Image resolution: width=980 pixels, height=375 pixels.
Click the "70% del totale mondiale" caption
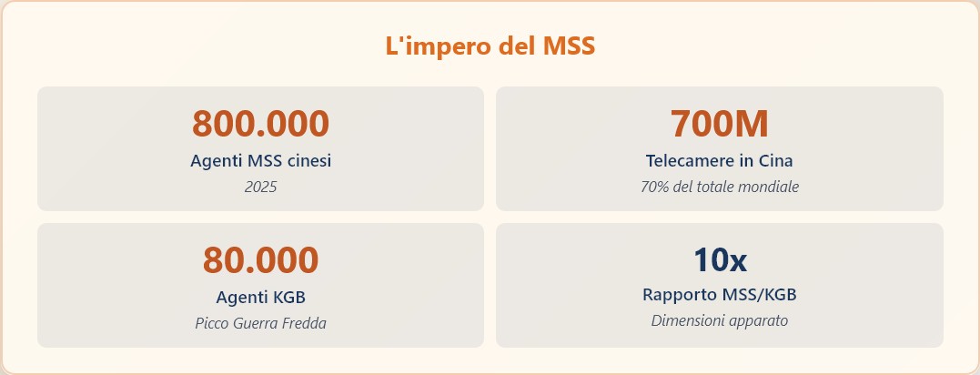tap(719, 187)
